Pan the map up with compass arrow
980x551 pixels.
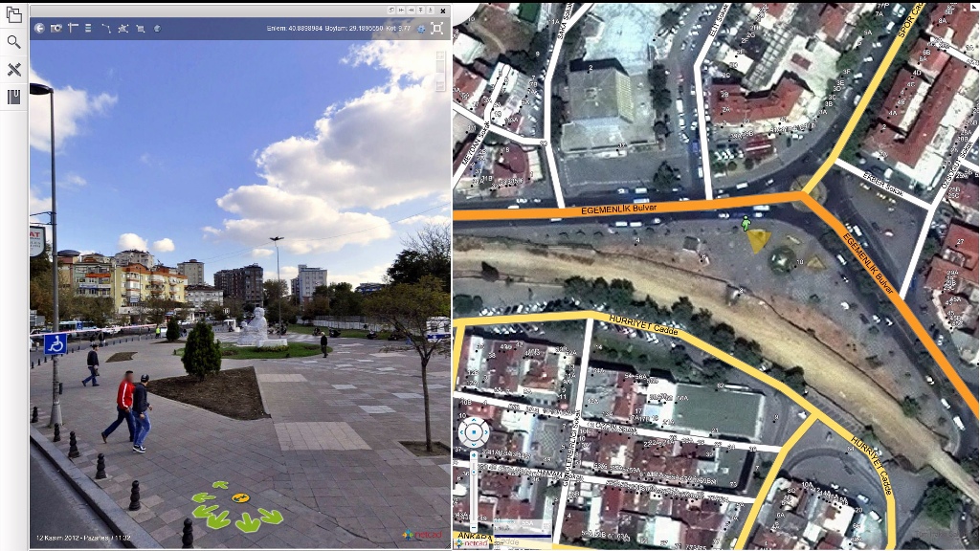pos(473,421)
